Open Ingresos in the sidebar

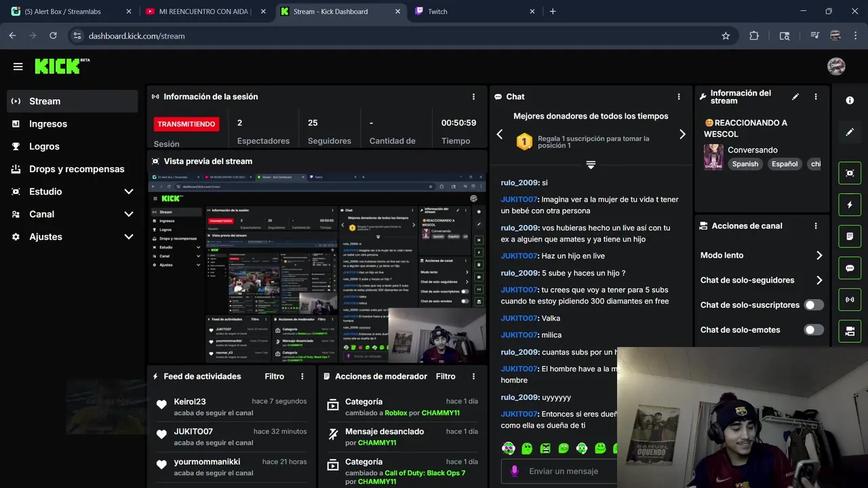(x=72, y=124)
